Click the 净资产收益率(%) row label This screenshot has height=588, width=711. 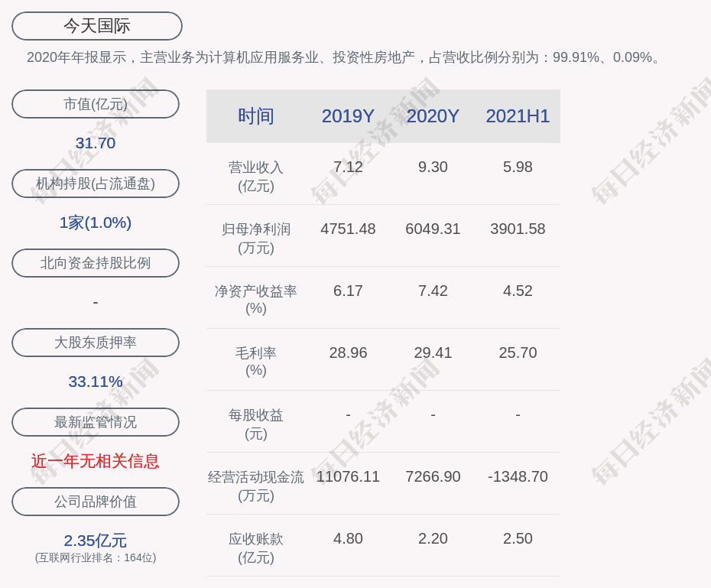[x=256, y=300]
